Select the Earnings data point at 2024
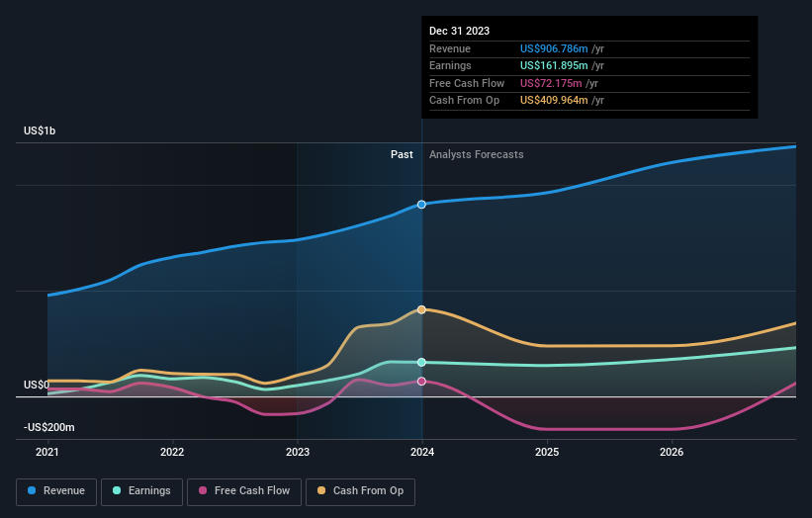This screenshot has width=812, height=518. click(421, 362)
